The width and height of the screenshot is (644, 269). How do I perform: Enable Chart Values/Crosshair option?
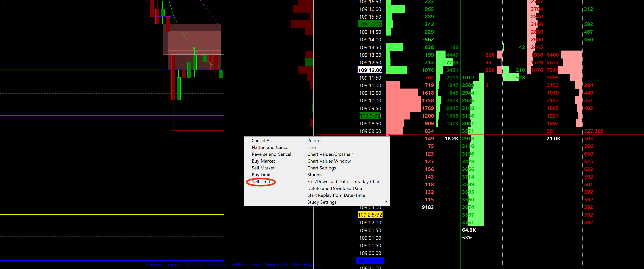tap(330, 154)
